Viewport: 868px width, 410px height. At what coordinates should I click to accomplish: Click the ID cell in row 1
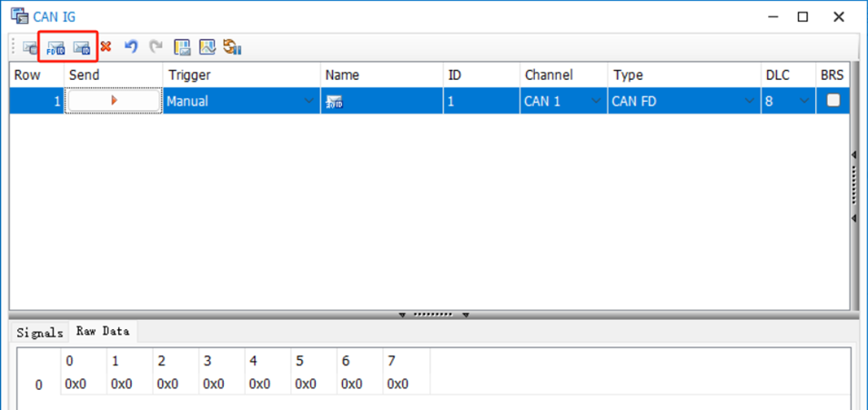(x=480, y=102)
